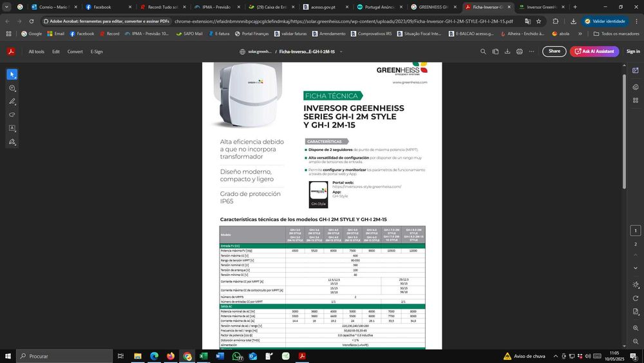The height and width of the screenshot is (363, 644).
Task: Open the Chrome extensions puzzle icon
Action: coord(555,21)
